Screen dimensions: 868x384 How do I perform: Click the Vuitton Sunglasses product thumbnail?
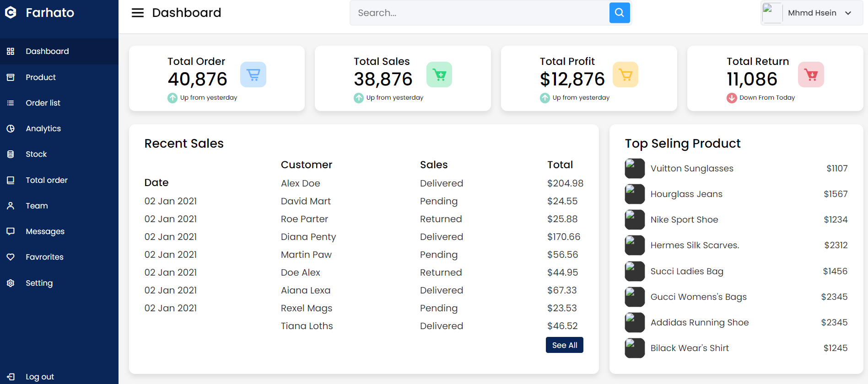pyautogui.click(x=635, y=168)
